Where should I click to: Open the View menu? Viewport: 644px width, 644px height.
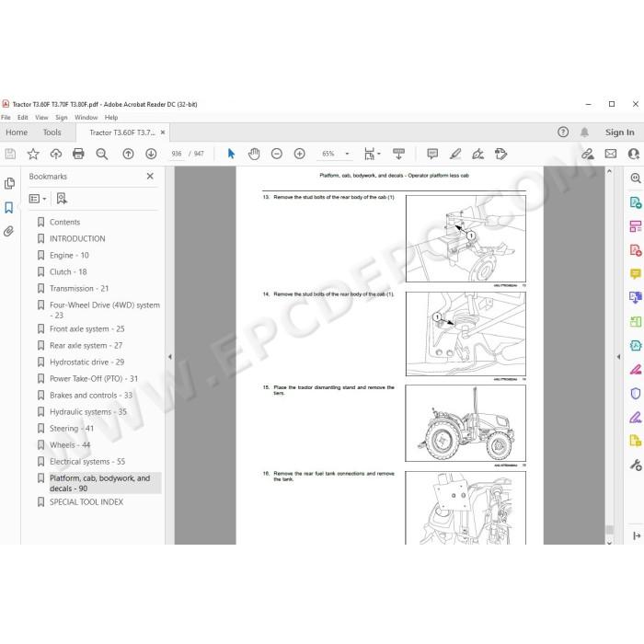tap(41, 118)
